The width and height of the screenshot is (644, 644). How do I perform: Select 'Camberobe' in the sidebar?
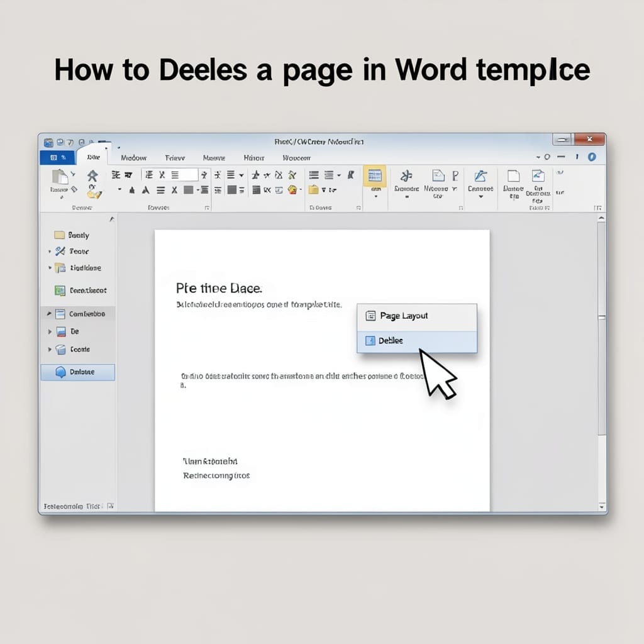point(77,314)
